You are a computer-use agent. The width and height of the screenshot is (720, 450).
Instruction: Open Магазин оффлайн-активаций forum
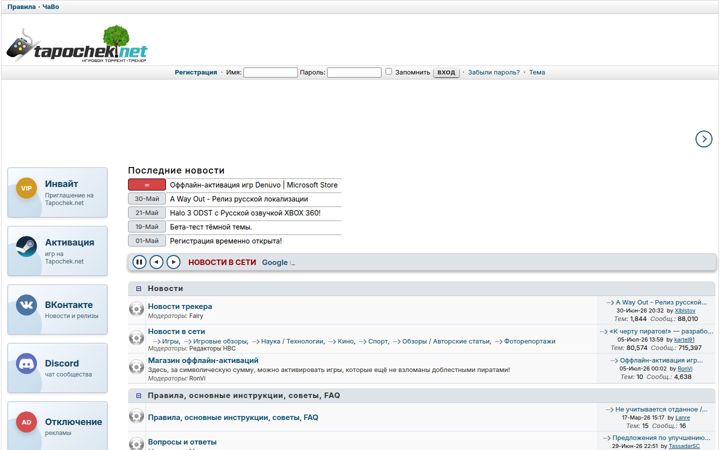click(x=203, y=360)
